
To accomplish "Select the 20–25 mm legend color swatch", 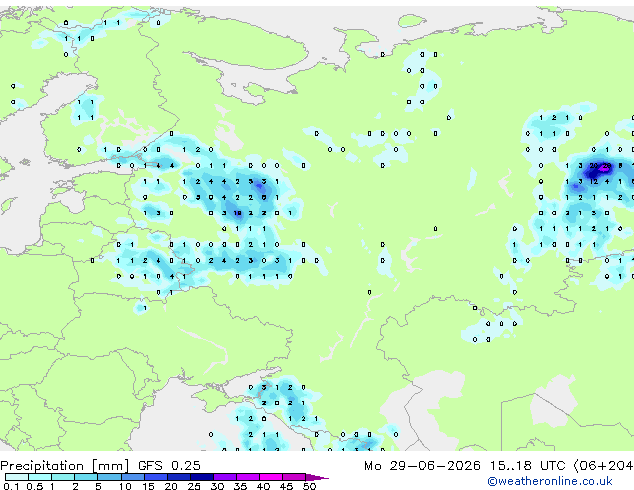I will pyautogui.click(x=179, y=477).
